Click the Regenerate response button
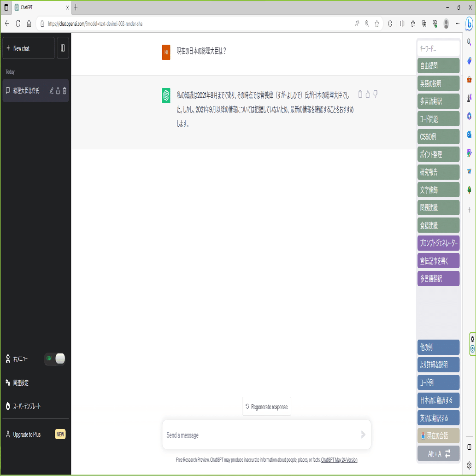Viewport: 476px width, 476px height. 266,406
